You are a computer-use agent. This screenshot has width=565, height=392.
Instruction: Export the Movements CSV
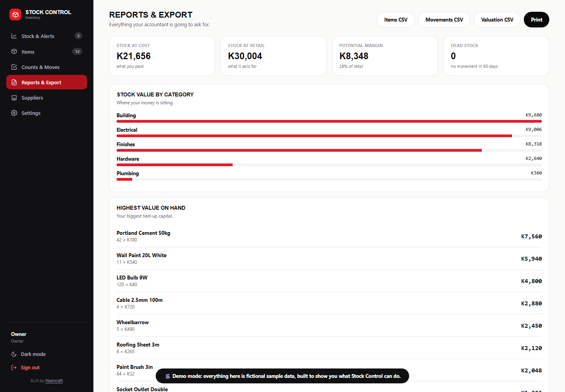point(444,20)
